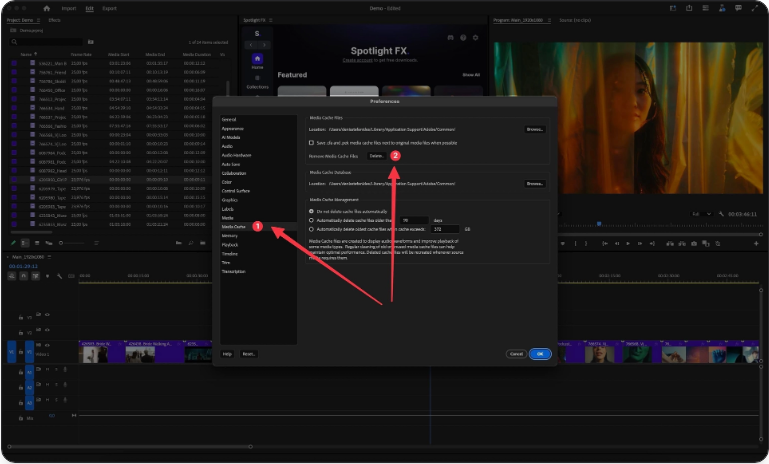Switch to the Export workspace tab
This screenshot has height=464, width=769.
(x=109, y=8)
